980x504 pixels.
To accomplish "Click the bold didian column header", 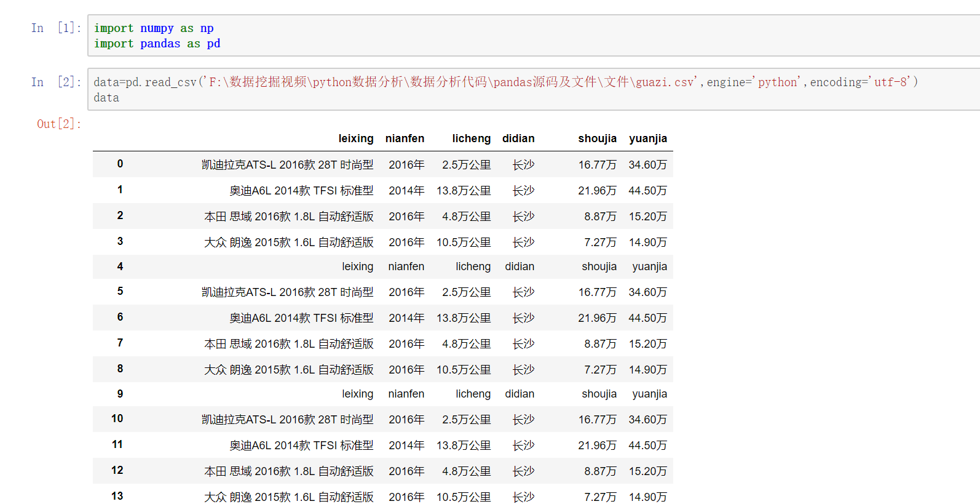I will coord(518,138).
